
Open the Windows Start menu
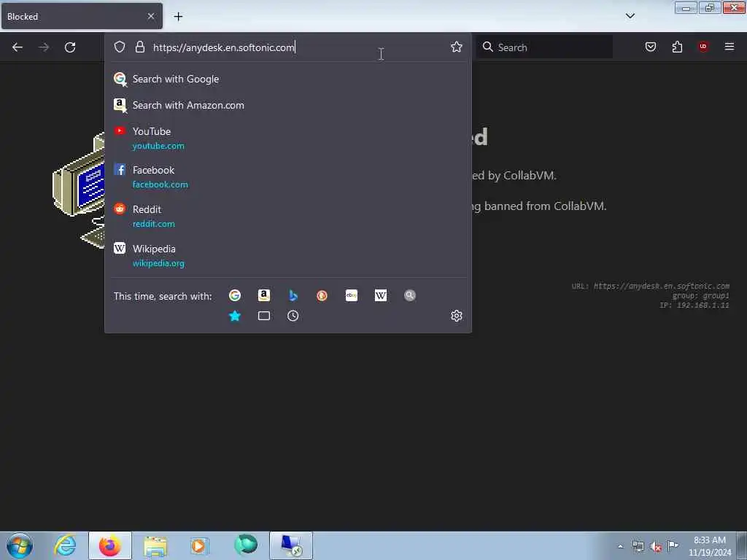tap(20, 545)
